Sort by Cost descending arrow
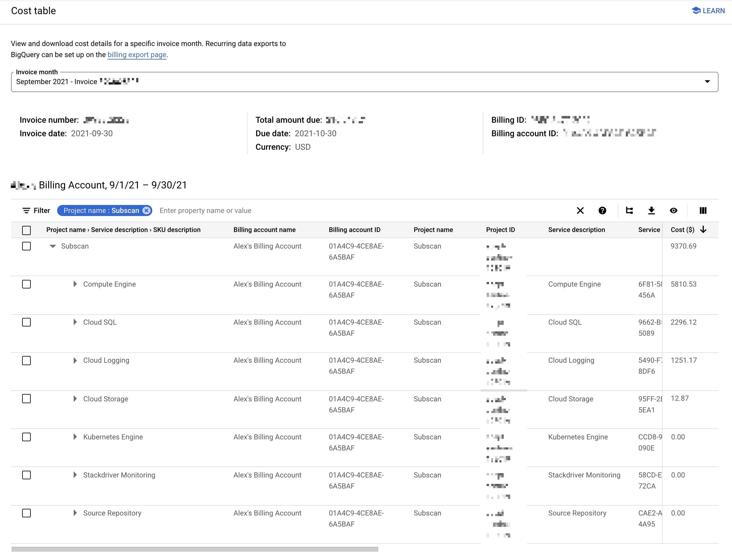The width and height of the screenshot is (732, 560). pos(703,230)
